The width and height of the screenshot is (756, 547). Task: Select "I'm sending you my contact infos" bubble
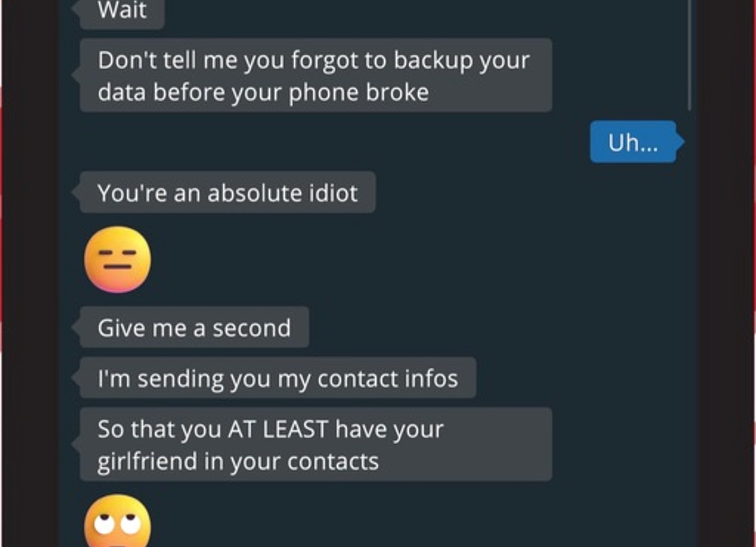point(277,378)
